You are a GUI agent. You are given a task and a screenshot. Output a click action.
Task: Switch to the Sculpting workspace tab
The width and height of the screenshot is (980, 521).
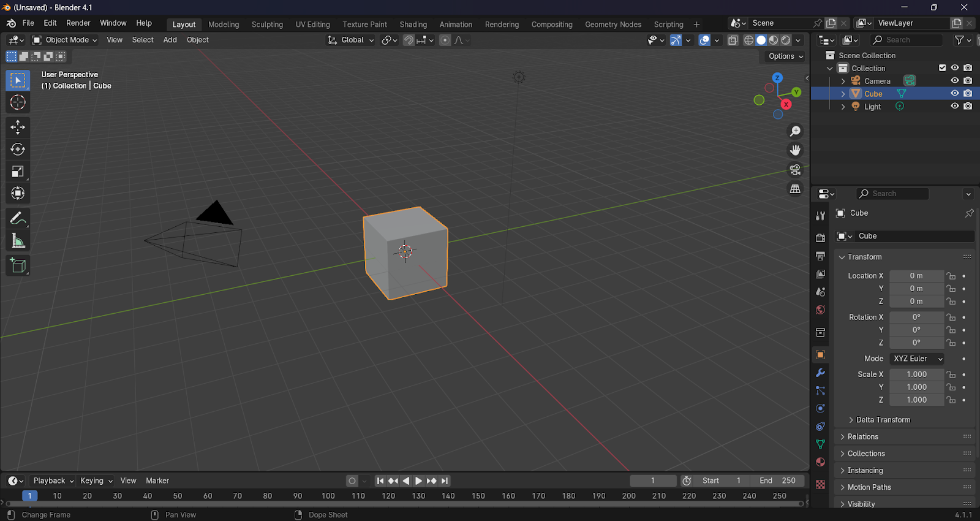(267, 25)
